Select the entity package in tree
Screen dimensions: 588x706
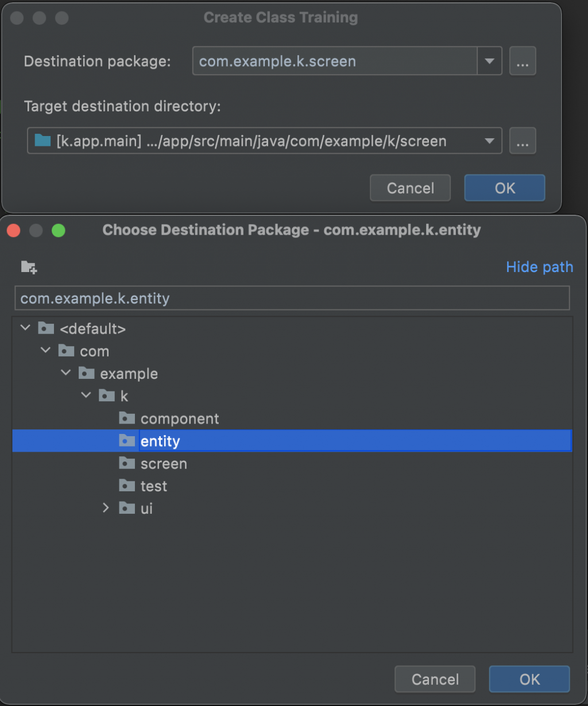click(160, 441)
